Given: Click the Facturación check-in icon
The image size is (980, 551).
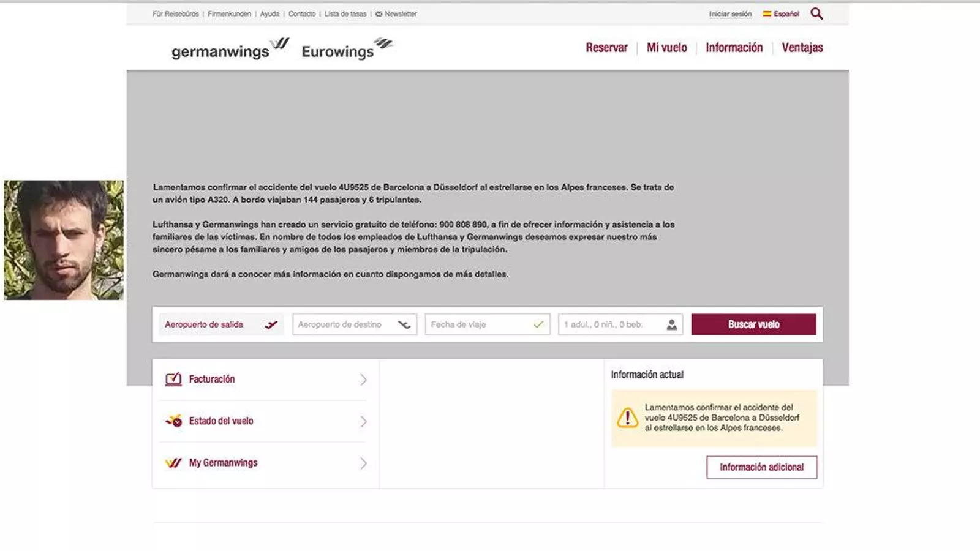Looking at the screenshot, I should (x=173, y=380).
